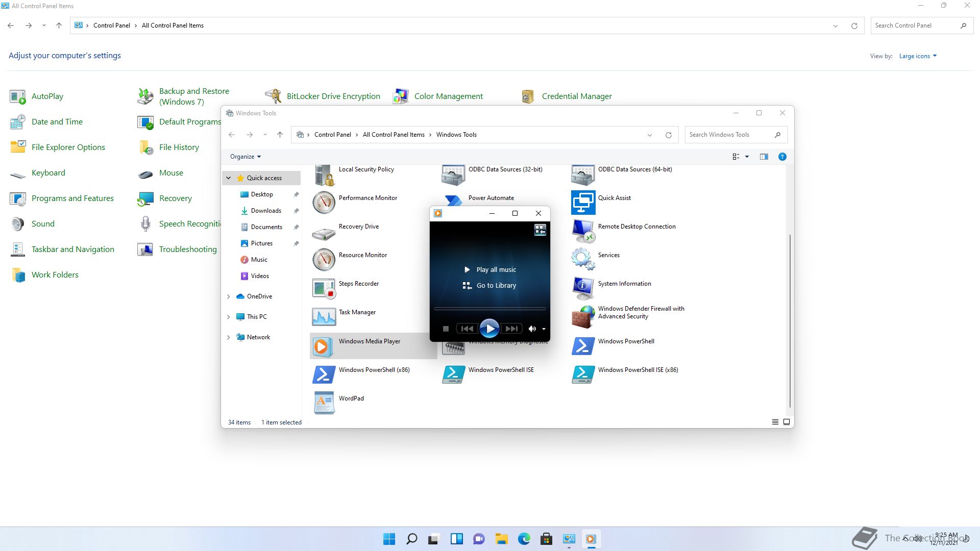The height and width of the screenshot is (551, 980).
Task: Skip to previous track in Media Player
Action: (467, 329)
